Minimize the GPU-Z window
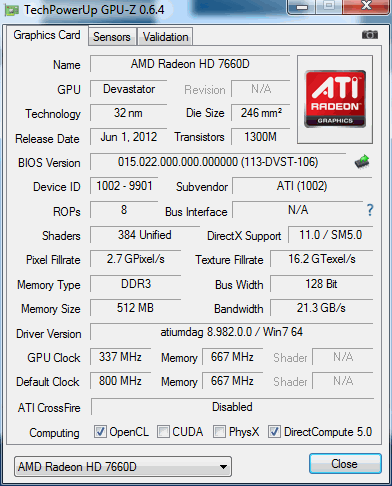 pos(302,7)
